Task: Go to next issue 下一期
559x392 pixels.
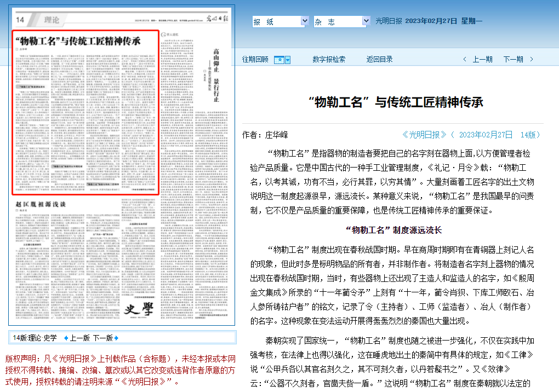Action: click(x=513, y=60)
